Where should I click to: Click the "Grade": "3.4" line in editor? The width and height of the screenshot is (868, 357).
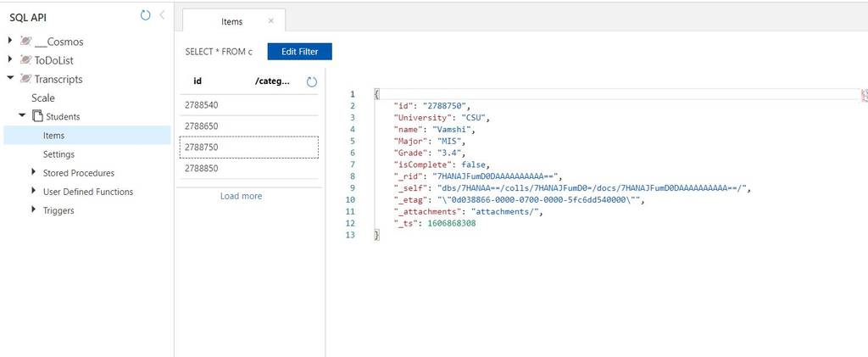click(x=430, y=153)
